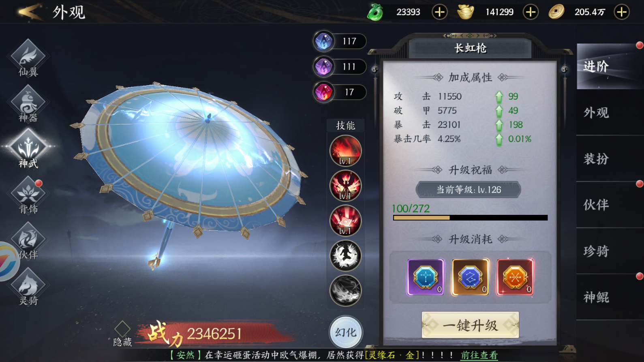Select the third skill with red square emblem
Viewport: 644px width, 362px height.
345,221
